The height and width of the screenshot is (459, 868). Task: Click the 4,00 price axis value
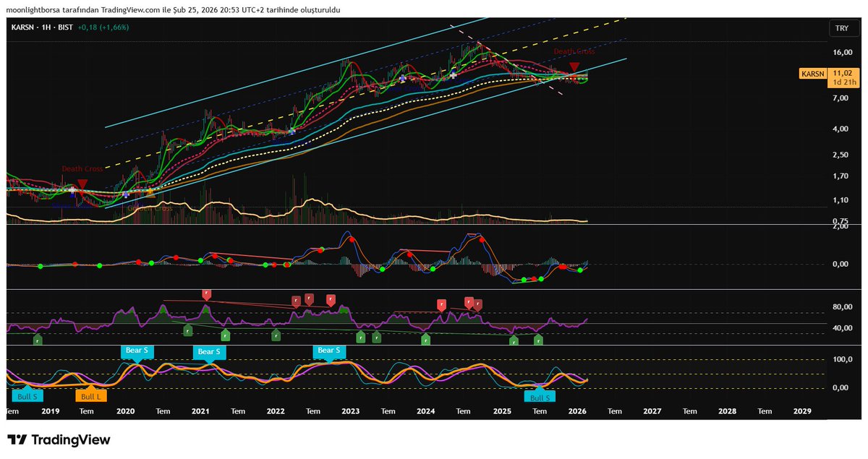841,129
